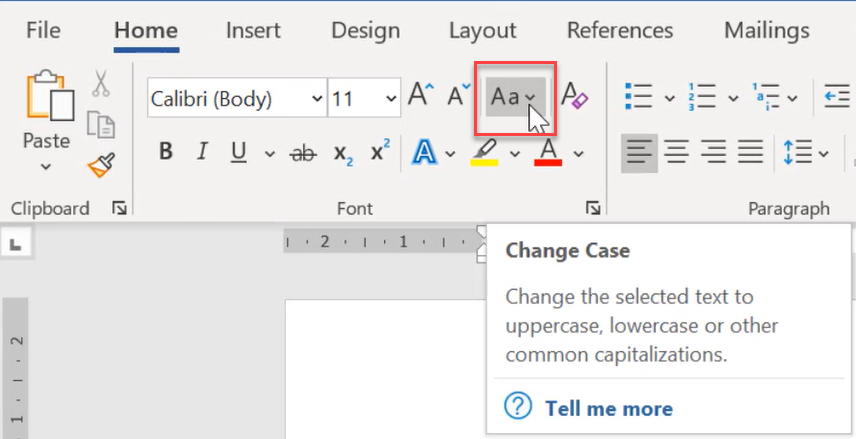Click the Cut scissors icon
This screenshot has height=439, width=856.
[x=100, y=83]
